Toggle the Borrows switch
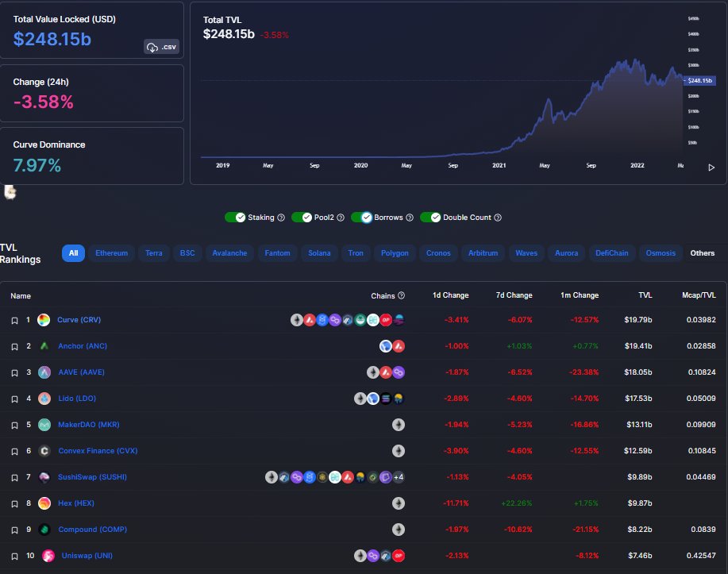The image size is (728, 574). click(361, 218)
